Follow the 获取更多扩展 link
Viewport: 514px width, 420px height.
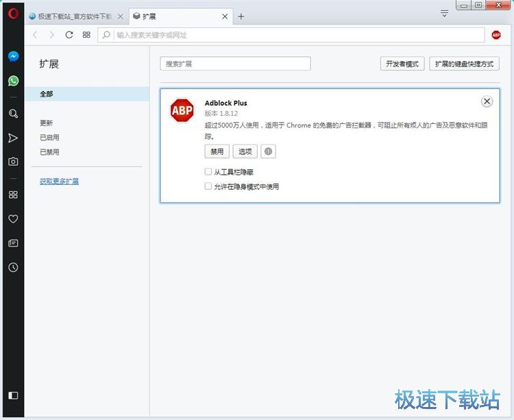(x=59, y=181)
